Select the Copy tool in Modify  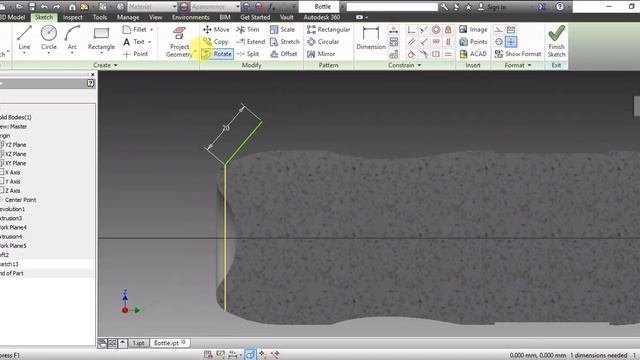pyautogui.click(x=216, y=42)
